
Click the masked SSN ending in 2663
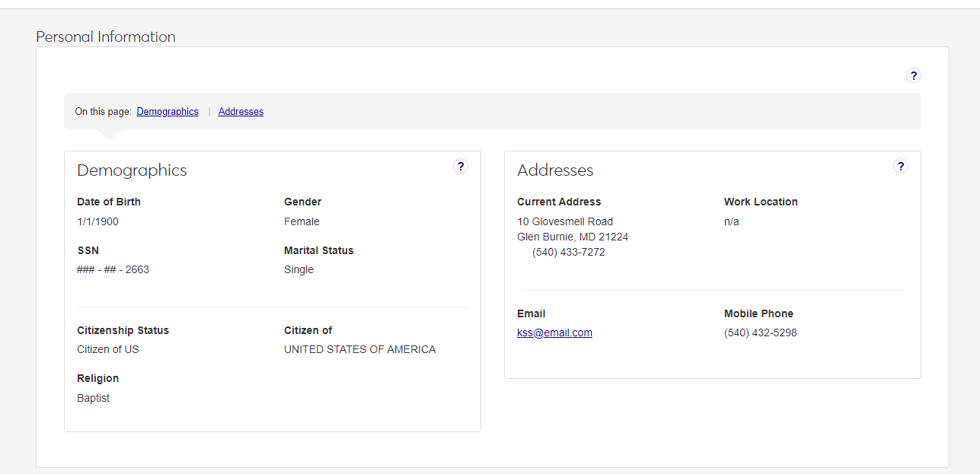pos(113,269)
